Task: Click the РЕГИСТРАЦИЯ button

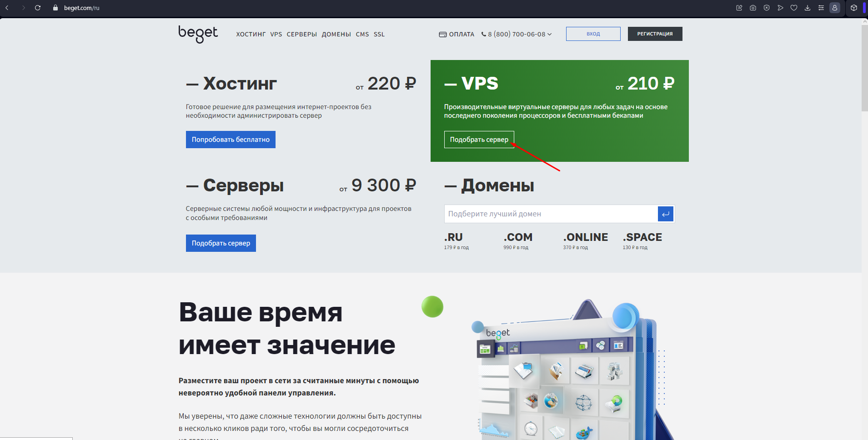Action: point(655,34)
